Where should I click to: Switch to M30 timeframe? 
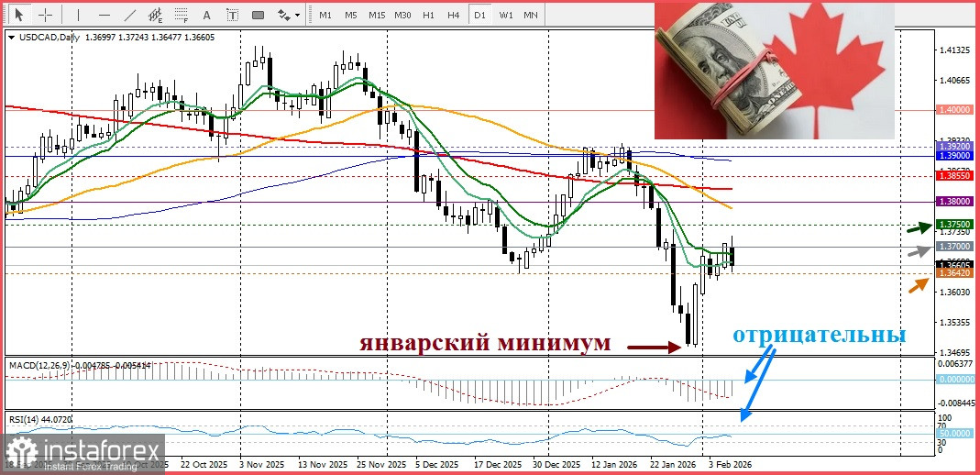pos(402,15)
